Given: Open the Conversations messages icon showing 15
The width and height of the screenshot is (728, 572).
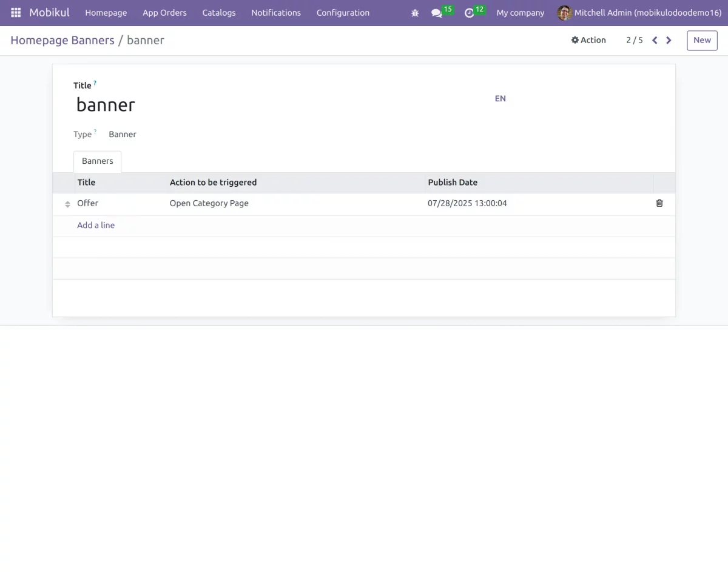Looking at the screenshot, I should point(438,13).
